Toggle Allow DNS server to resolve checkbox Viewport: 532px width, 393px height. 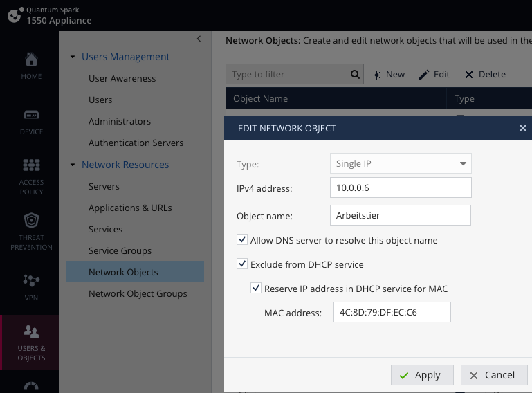click(242, 239)
